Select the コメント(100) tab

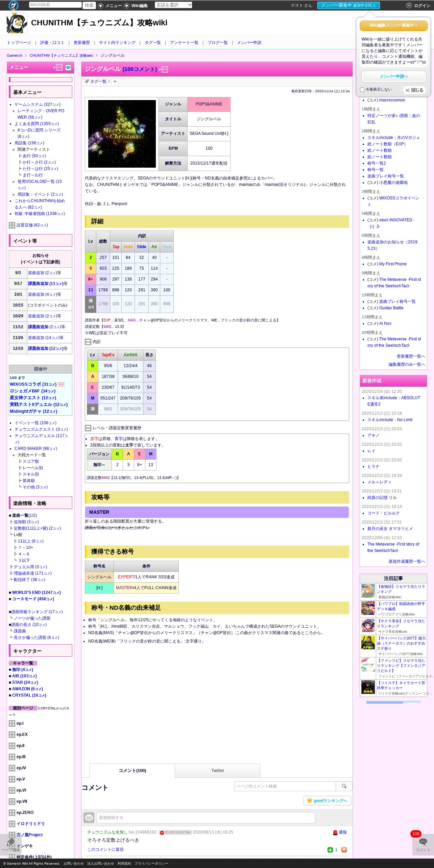click(132, 771)
